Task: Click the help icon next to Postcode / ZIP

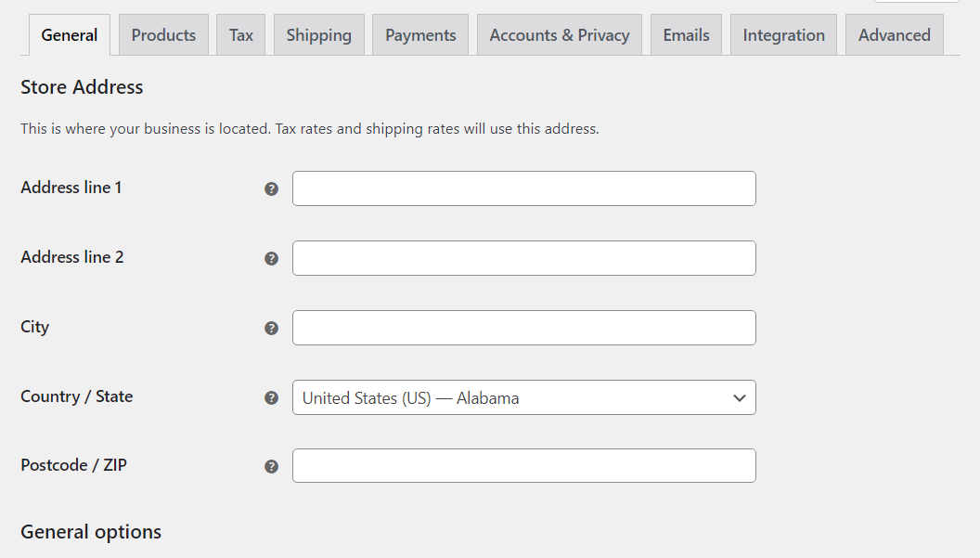Action: pyautogui.click(x=271, y=465)
